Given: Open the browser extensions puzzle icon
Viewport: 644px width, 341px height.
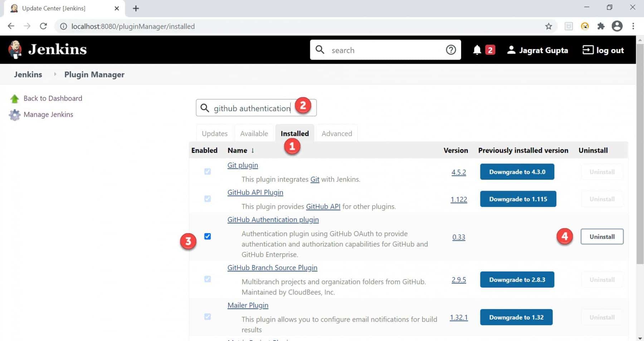Looking at the screenshot, I should pyautogui.click(x=601, y=26).
